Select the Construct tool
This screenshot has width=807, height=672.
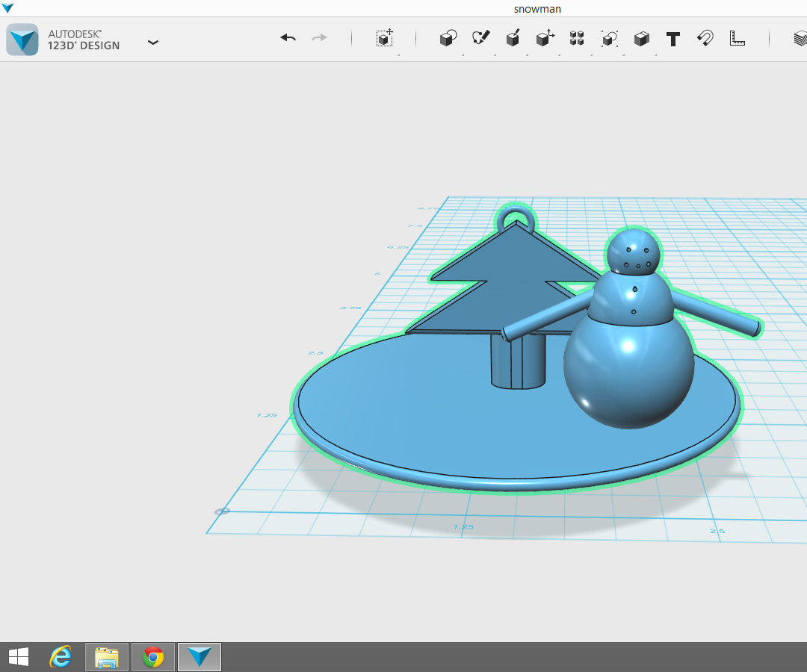click(x=513, y=39)
